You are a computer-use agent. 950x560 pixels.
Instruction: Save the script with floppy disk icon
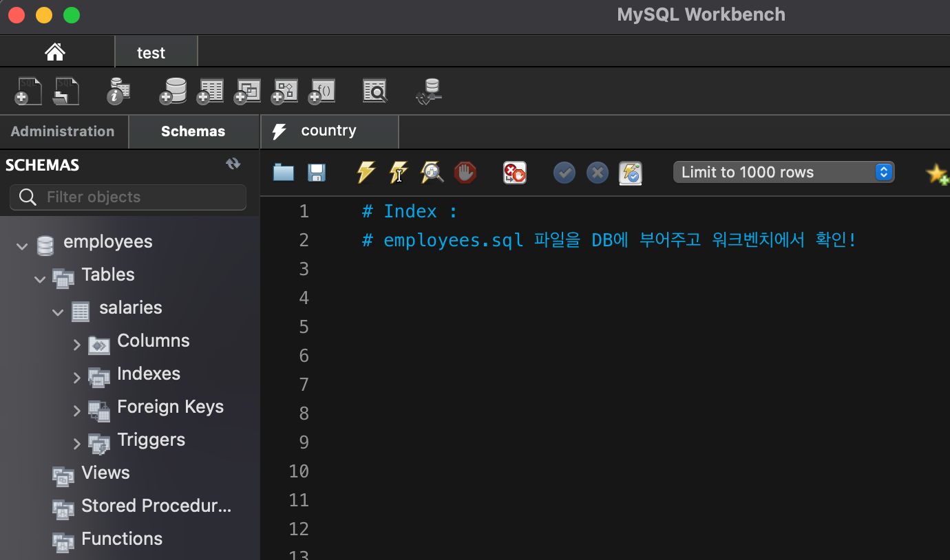317,172
